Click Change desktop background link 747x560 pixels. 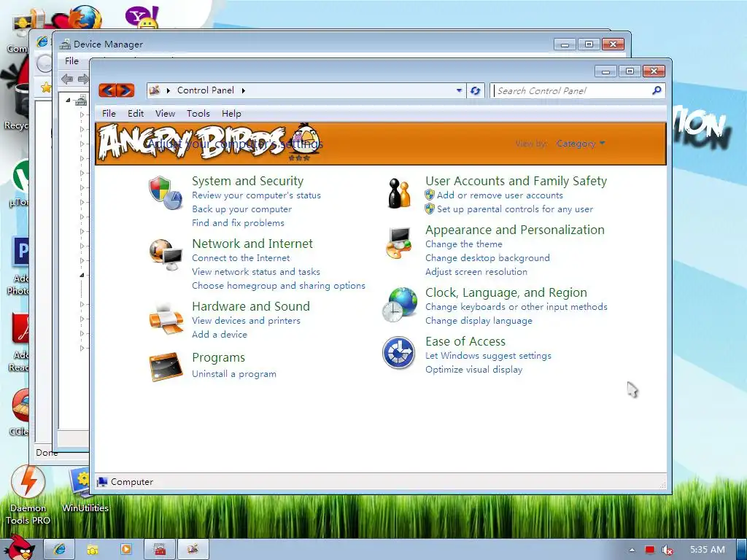pyautogui.click(x=487, y=257)
